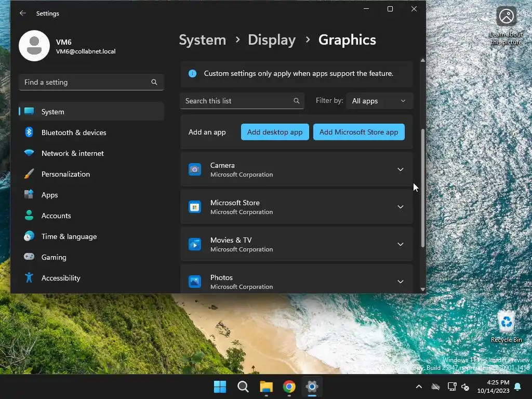
Task: Open Bluetooth & devices settings
Action: (91, 132)
